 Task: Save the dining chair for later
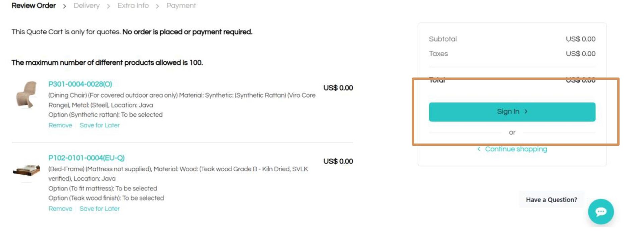point(99,125)
